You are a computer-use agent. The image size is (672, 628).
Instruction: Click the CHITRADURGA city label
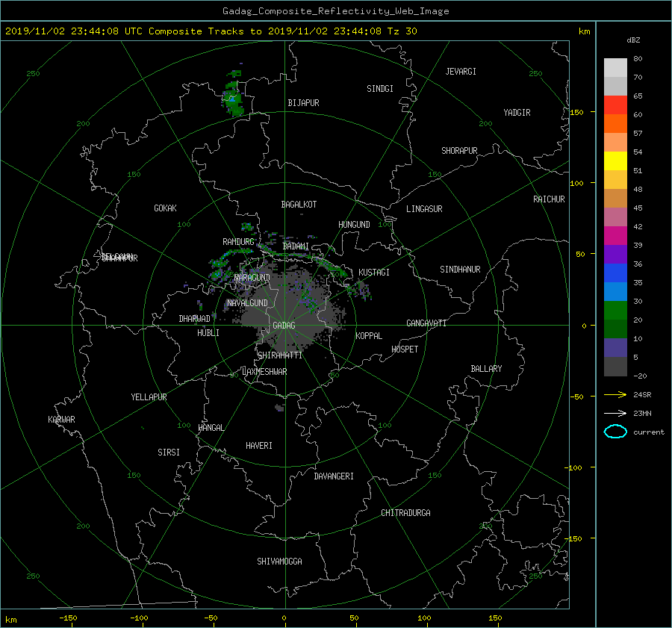pyautogui.click(x=405, y=513)
